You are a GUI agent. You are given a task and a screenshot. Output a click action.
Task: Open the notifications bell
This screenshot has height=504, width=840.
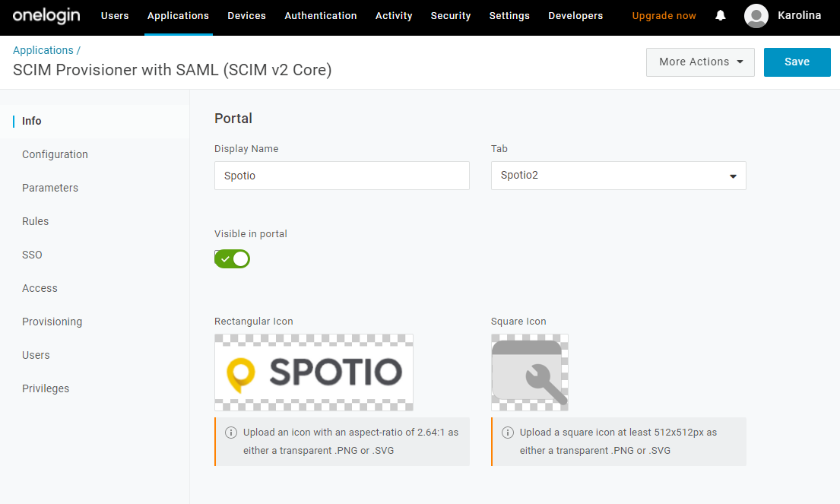coord(721,15)
